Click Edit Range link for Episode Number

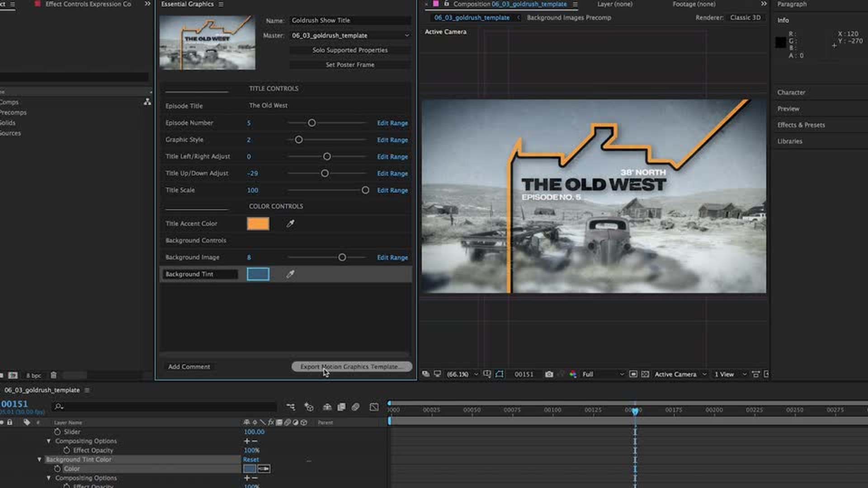pos(392,123)
